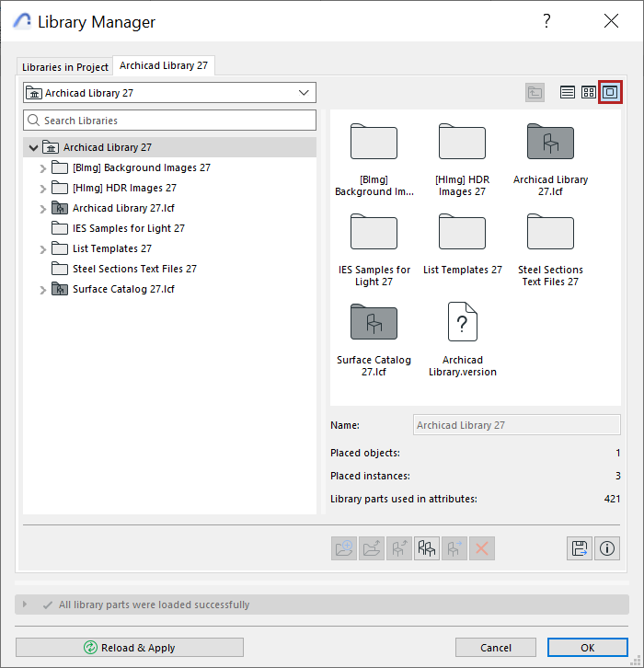Confirm with the OK button
Viewport: 644px width, 668px height.
pos(587,648)
